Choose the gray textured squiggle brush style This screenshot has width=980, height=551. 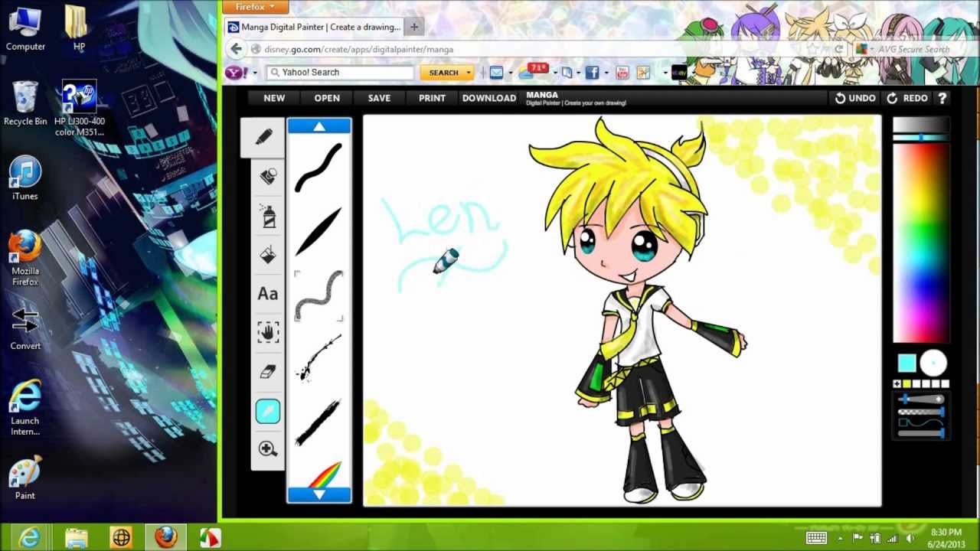pyautogui.click(x=318, y=295)
